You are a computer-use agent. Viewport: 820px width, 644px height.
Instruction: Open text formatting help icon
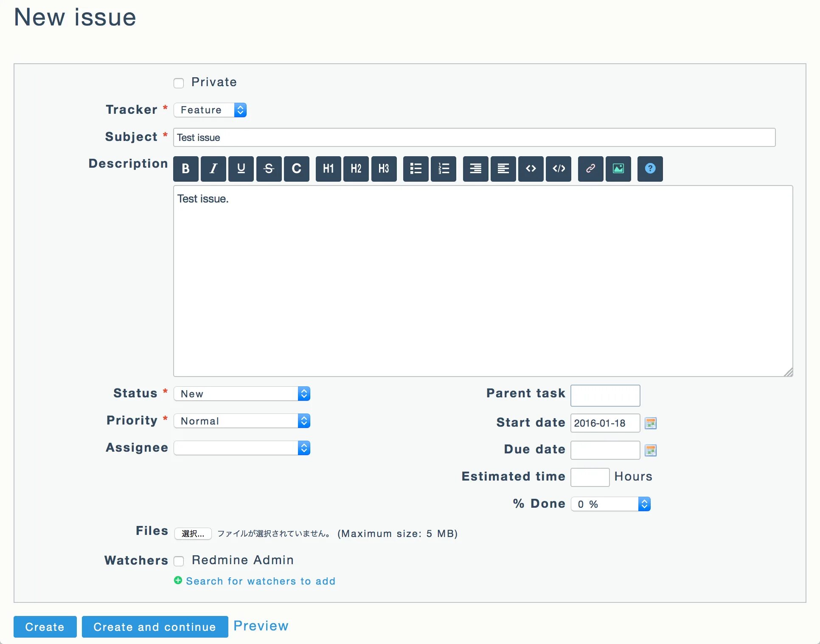coord(650,169)
